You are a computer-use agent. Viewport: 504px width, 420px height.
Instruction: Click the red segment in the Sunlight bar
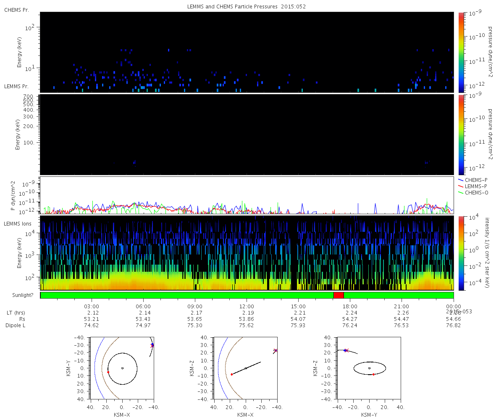[339, 295]
